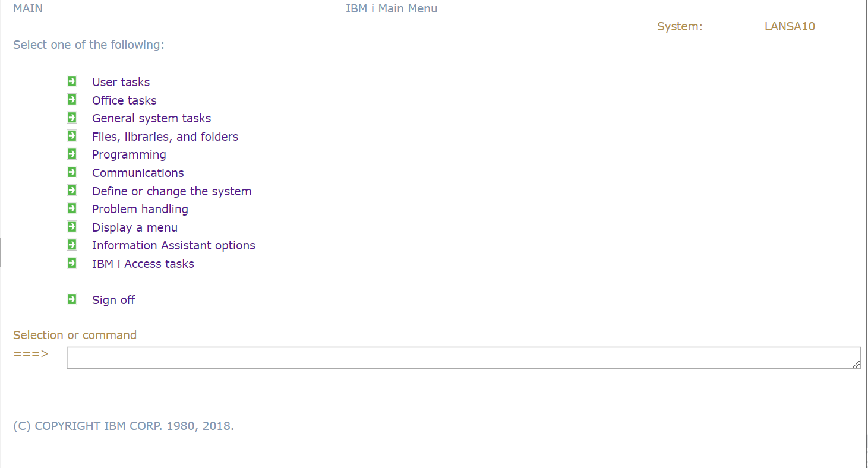868x468 pixels.
Task: Choose Define or change the system
Action: pos(172,191)
